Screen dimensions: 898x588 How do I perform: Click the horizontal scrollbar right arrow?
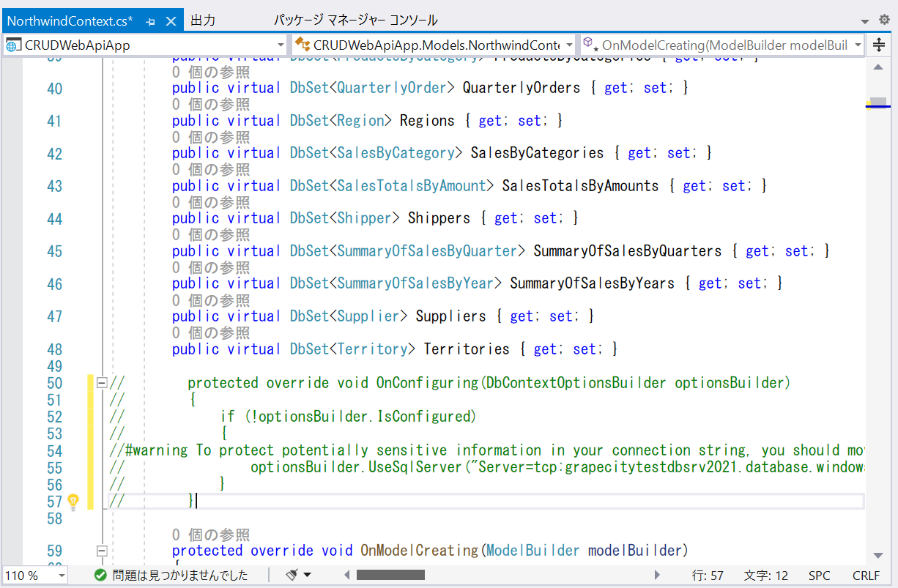click(657, 576)
